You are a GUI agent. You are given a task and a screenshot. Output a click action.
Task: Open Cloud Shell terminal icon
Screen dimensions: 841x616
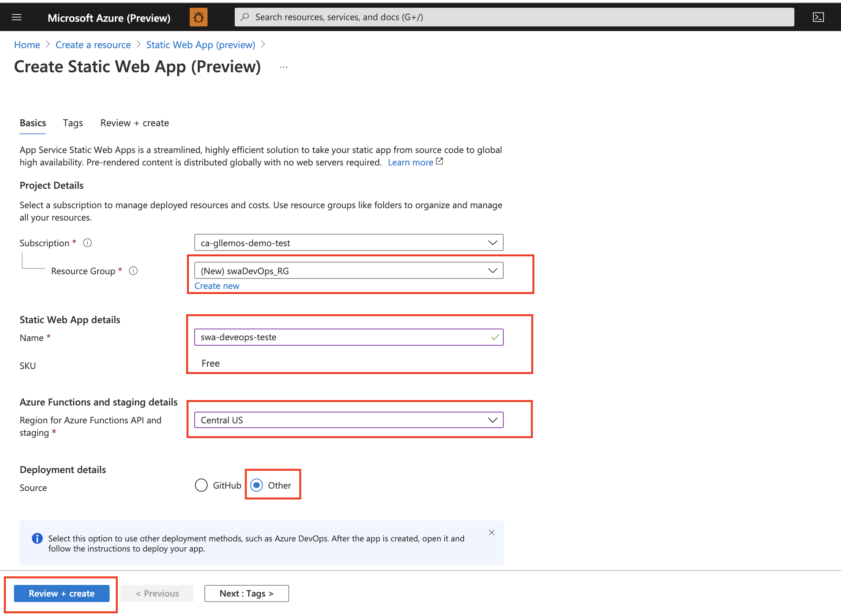click(818, 17)
